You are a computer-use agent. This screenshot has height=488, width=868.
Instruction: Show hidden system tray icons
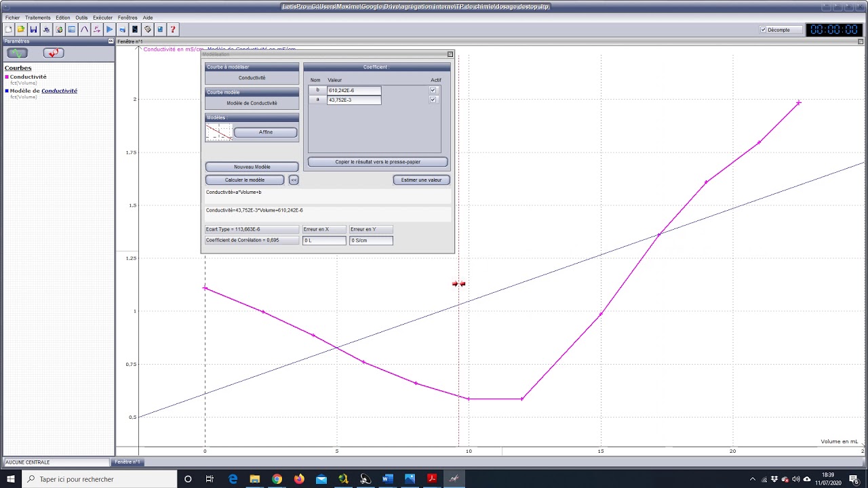[752, 479]
